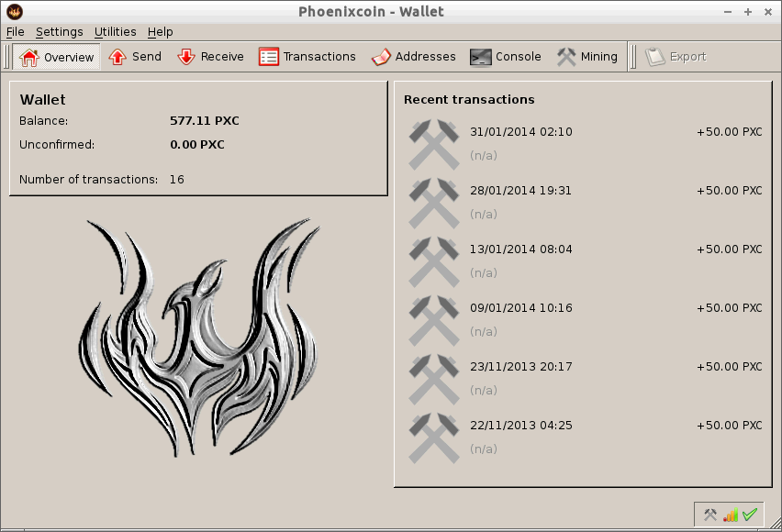The image size is (782, 532).
Task: Go to the Send page label
Action: click(147, 56)
